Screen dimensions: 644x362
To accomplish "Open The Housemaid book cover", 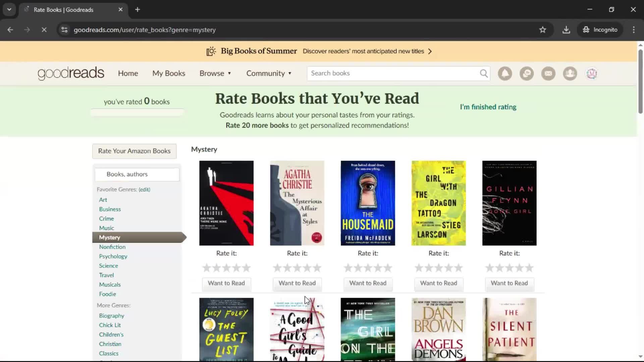I will coord(368,203).
